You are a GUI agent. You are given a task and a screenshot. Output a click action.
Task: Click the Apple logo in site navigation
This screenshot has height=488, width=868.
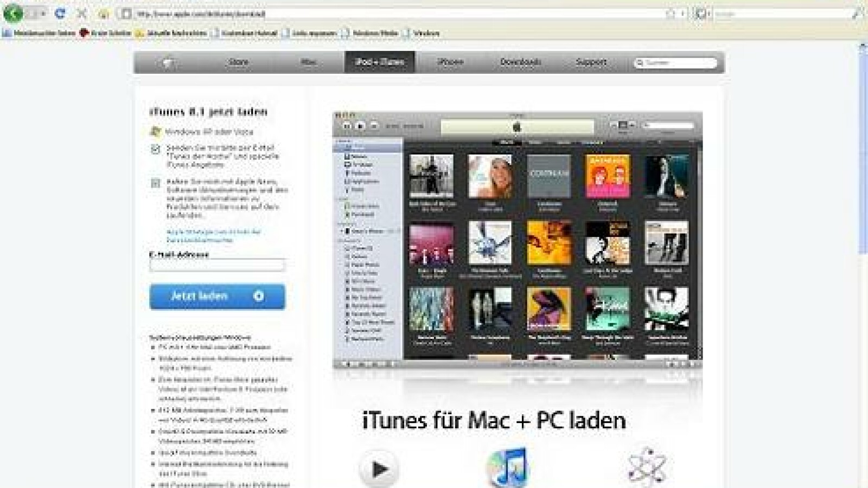pyautogui.click(x=168, y=63)
